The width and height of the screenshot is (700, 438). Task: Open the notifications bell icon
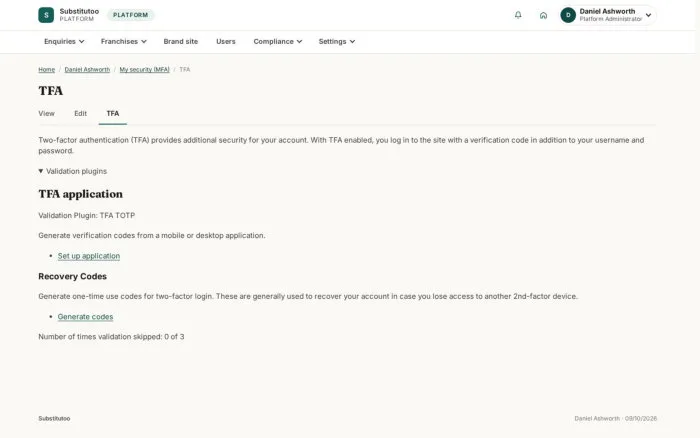[x=518, y=15]
